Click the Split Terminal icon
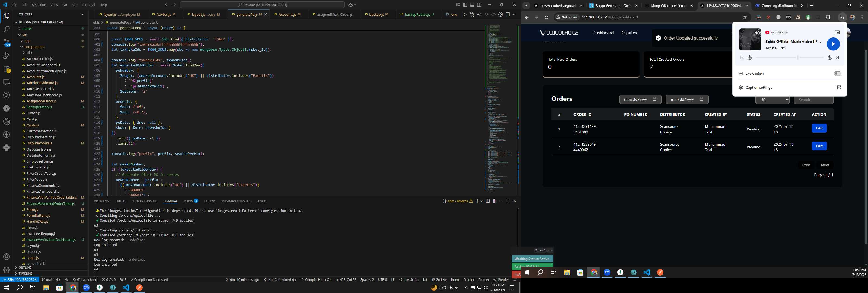Viewport: 868px width, 293px height. [488, 201]
